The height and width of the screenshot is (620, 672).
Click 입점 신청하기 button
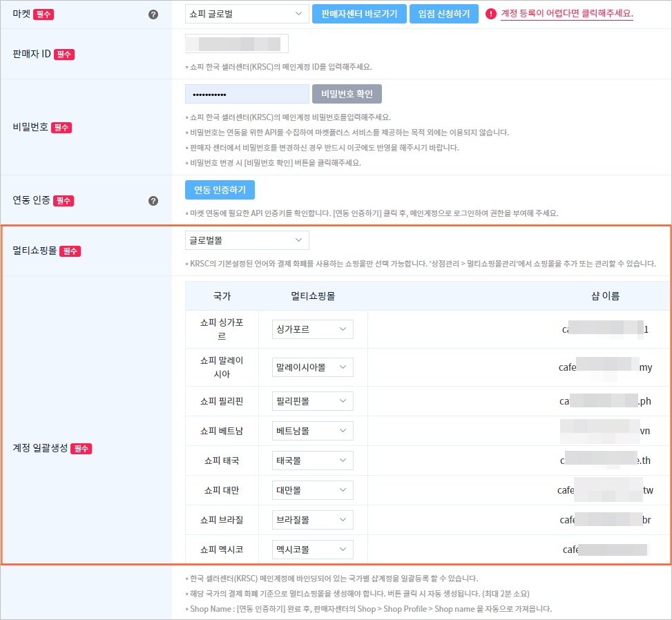(443, 14)
